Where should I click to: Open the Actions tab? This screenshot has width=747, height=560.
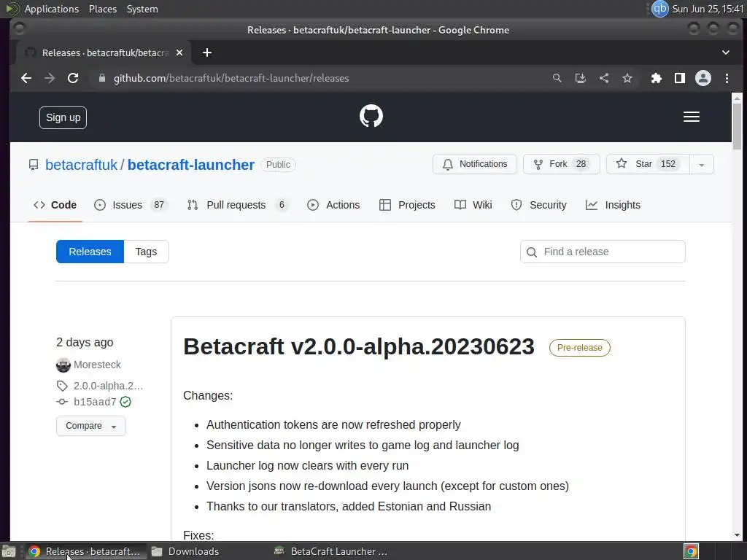pyautogui.click(x=333, y=205)
